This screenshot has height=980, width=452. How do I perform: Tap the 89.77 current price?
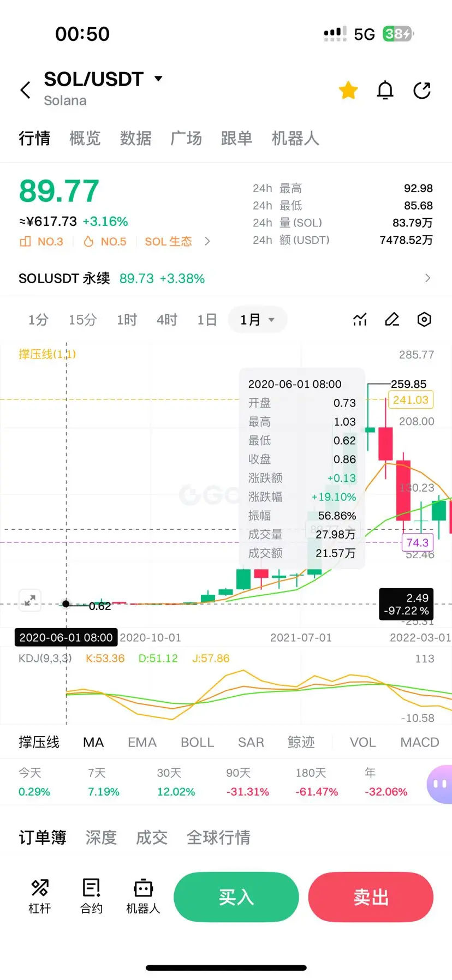(x=59, y=191)
